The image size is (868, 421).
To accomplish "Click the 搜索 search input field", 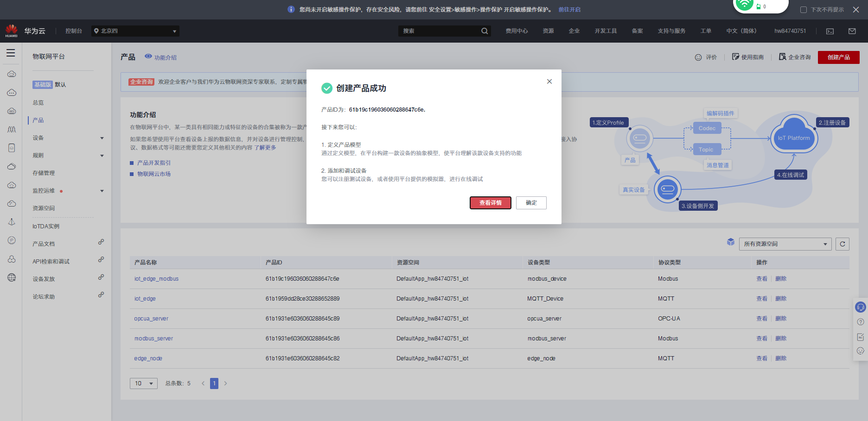I will coord(440,31).
